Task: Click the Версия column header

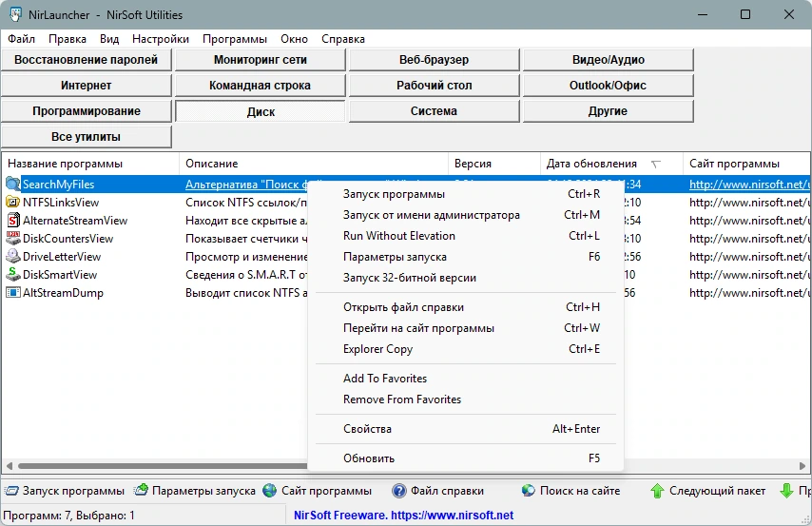Action: [x=494, y=164]
